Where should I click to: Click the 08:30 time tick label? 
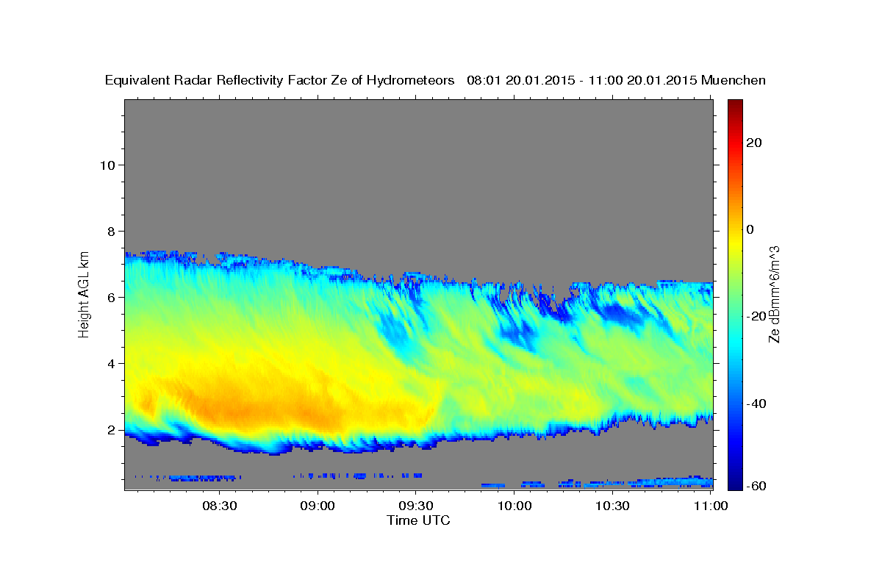[x=220, y=506]
